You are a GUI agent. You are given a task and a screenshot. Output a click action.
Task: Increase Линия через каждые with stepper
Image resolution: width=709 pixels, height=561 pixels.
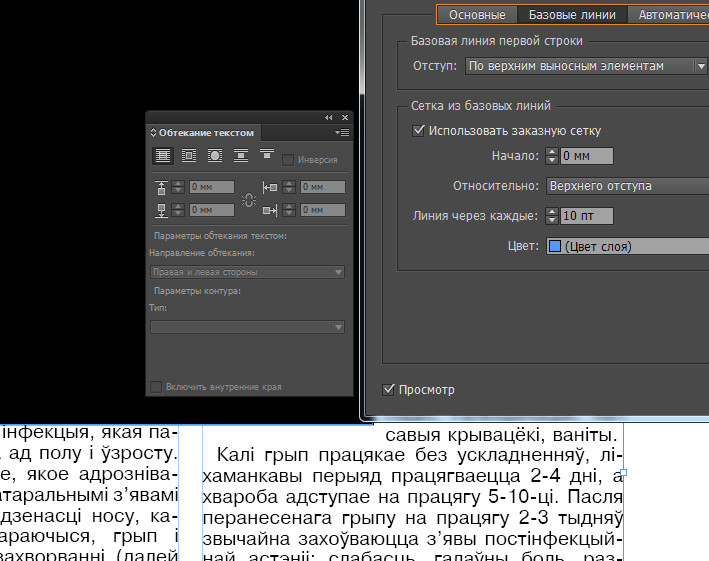click(552, 212)
